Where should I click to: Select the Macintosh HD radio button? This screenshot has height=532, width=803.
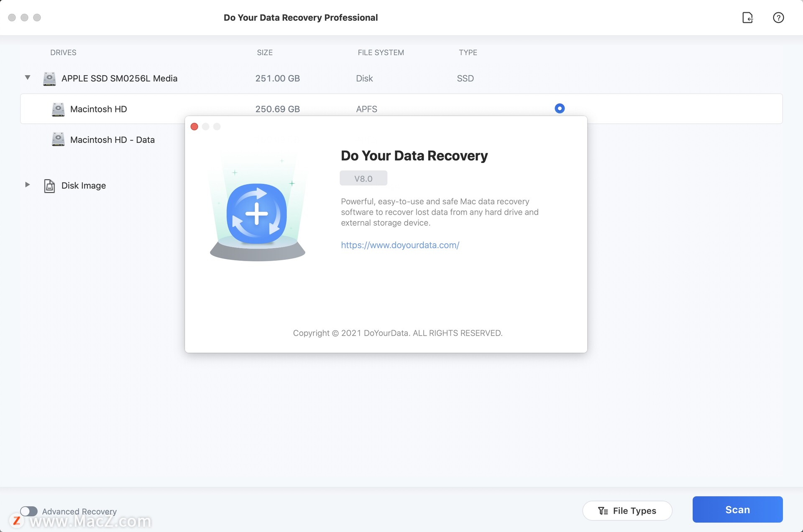(x=558, y=108)
